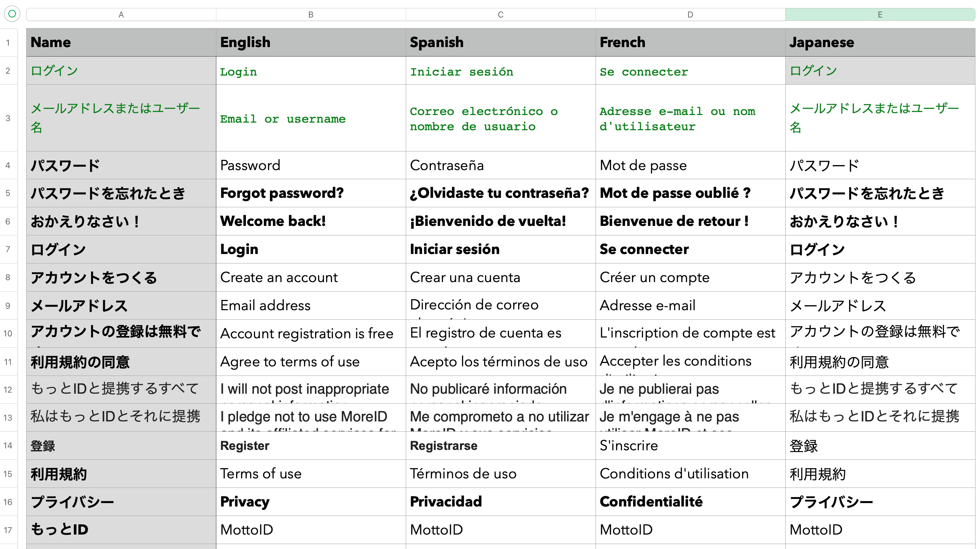Select row 3 number header
The width and height of the screenshot is (980, 549).
pyautogui.click(x=8, y=118)
